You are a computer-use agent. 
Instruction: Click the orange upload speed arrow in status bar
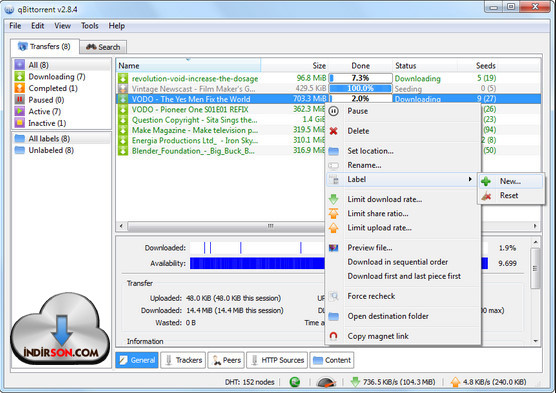[455, 382]
